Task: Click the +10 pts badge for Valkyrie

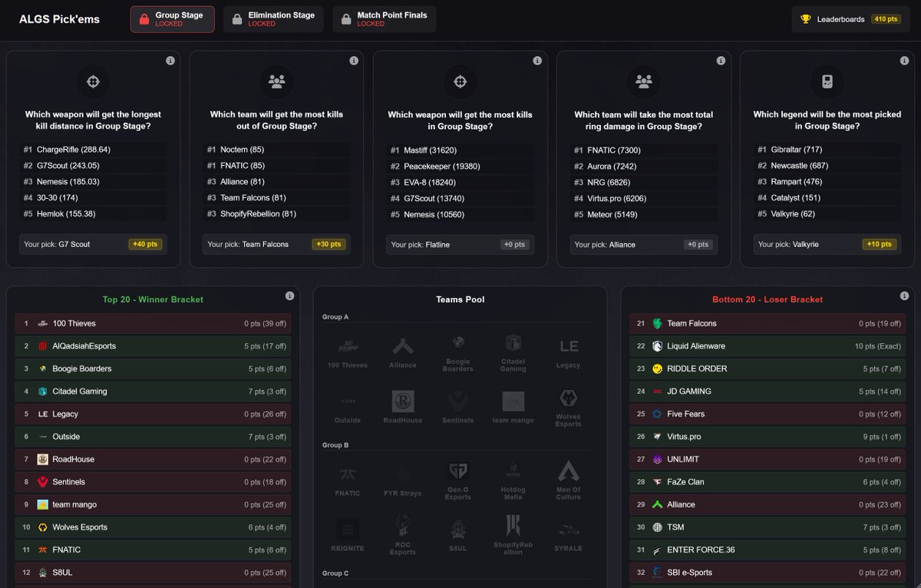Action: 880,244
